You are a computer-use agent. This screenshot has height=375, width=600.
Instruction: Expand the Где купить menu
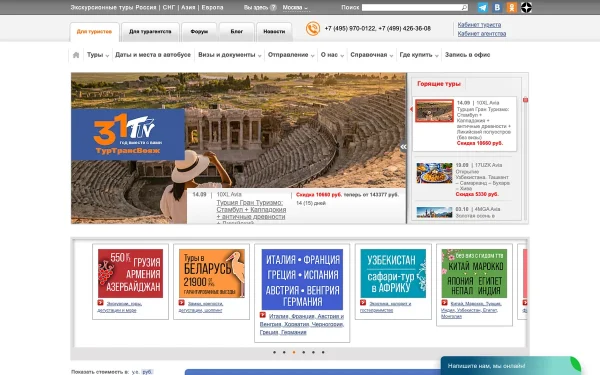point(419,55)
